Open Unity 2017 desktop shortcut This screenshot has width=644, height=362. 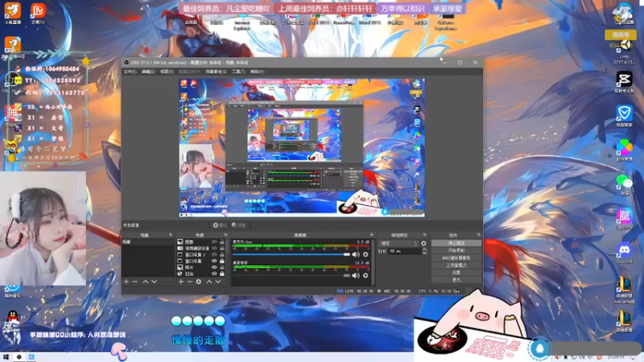coord(625,51)
